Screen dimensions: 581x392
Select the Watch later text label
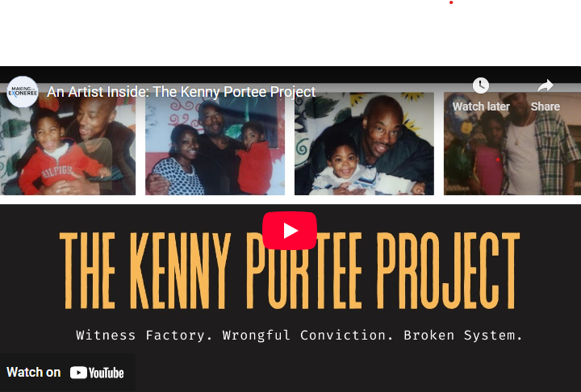(x=481, y=106)
